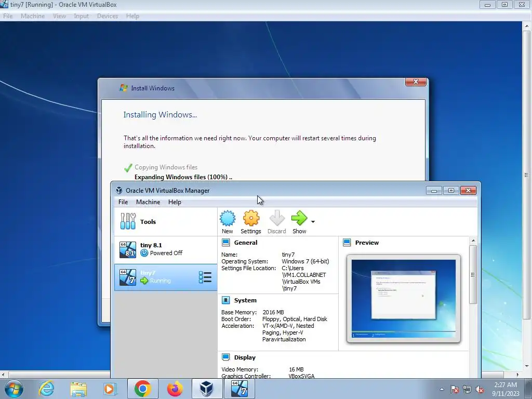This screenshot has width=532, height=399.
Task: Open Windows Explorer folder taskbar icon
Action: click(78, 389)
